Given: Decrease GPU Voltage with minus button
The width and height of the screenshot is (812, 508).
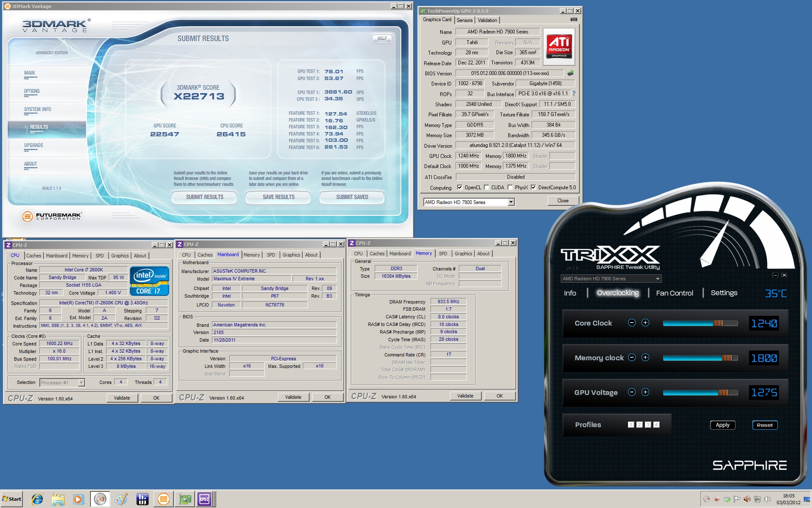Looking at the screenshot, I should (x=632, y=392).
